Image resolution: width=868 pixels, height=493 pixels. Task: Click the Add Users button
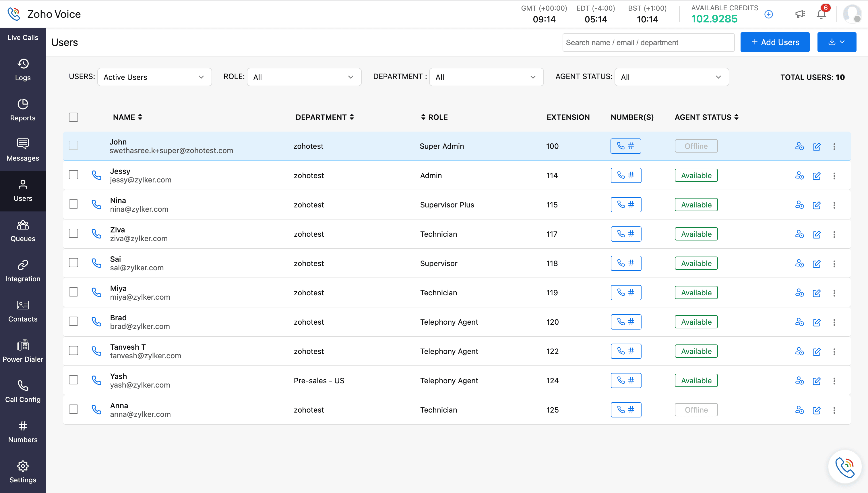[x=775, y=42]
